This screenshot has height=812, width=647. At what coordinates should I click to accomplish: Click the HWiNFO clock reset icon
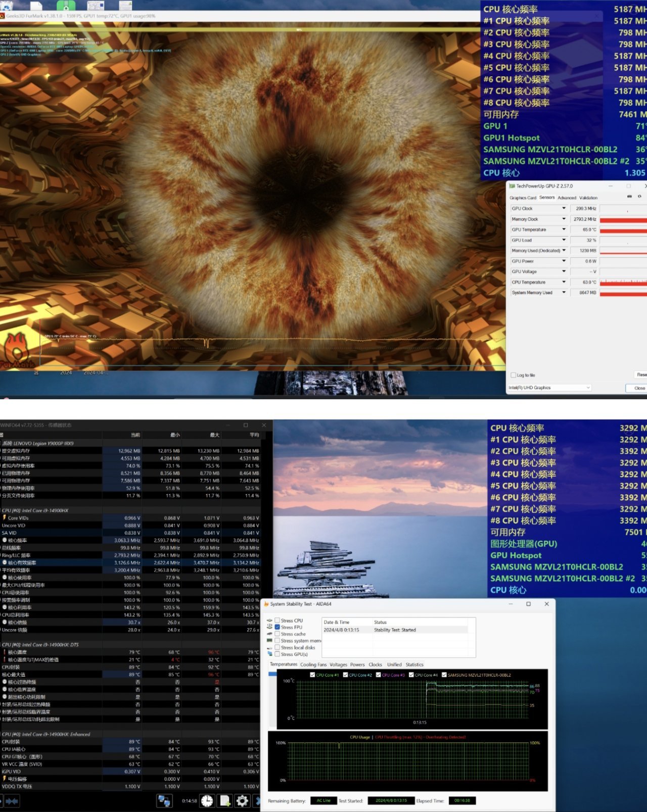(x=207, y=800)
